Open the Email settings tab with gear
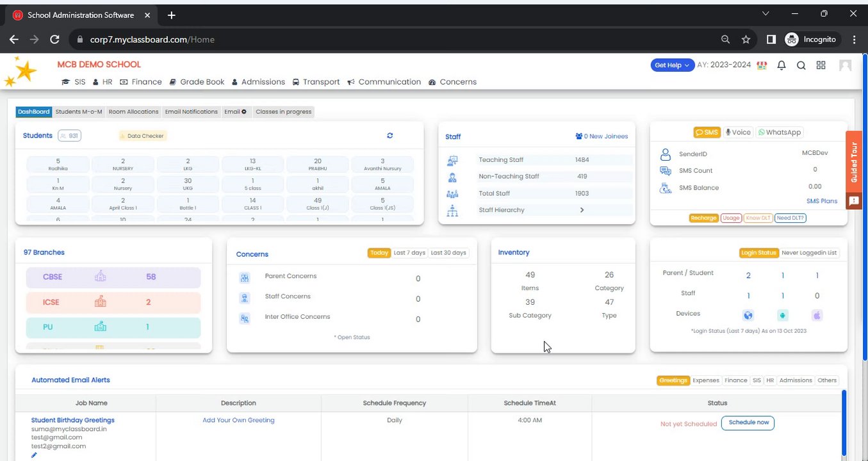The height and width of the screenshot is (461, 868). point(236,112)
